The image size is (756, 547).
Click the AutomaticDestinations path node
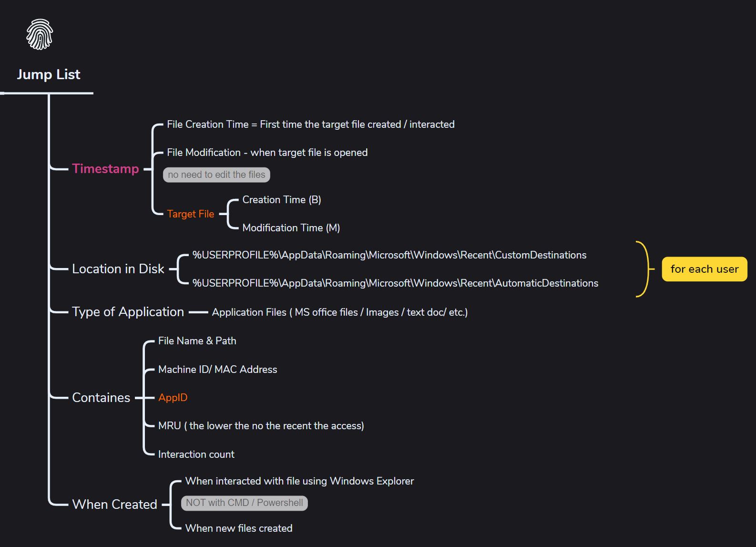click(x=395, y=283)
